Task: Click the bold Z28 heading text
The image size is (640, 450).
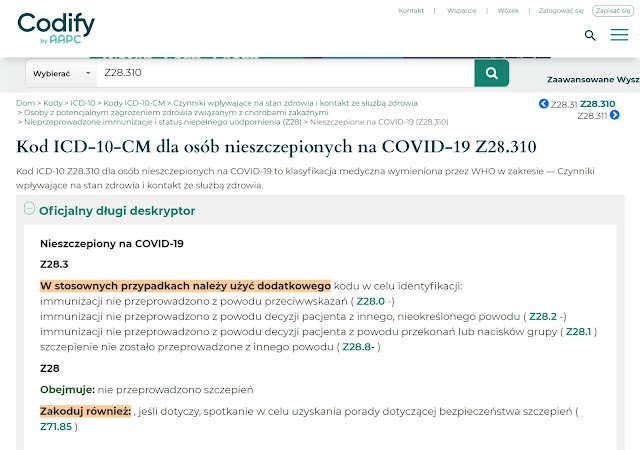Action: click(x=50, y=368)
